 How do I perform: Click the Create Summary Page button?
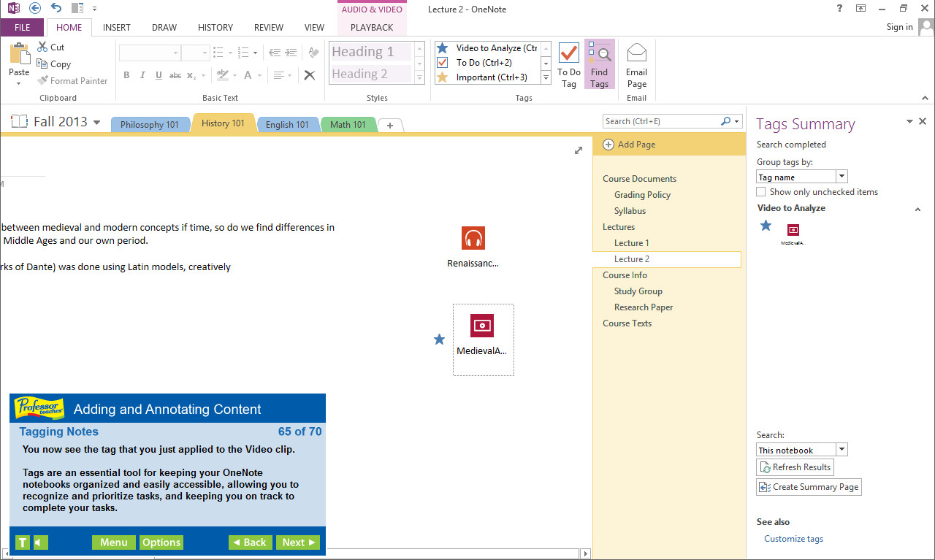tap(809, 486)
